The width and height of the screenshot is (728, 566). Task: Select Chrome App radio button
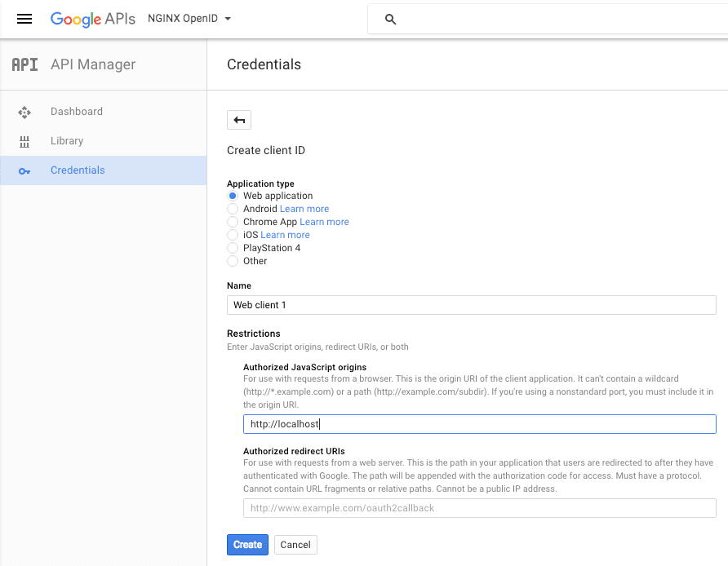coord(233,222)
